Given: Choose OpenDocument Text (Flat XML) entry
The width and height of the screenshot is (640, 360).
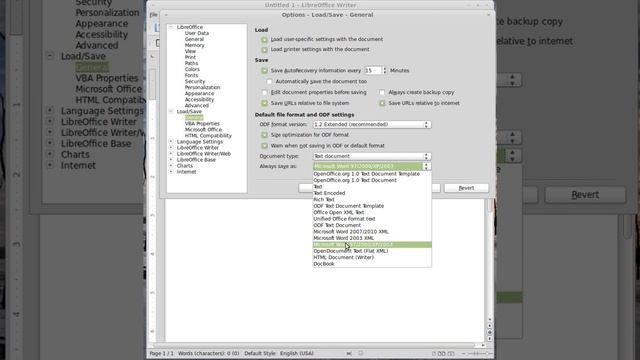Looking at the screenshot, I should 372,251.
